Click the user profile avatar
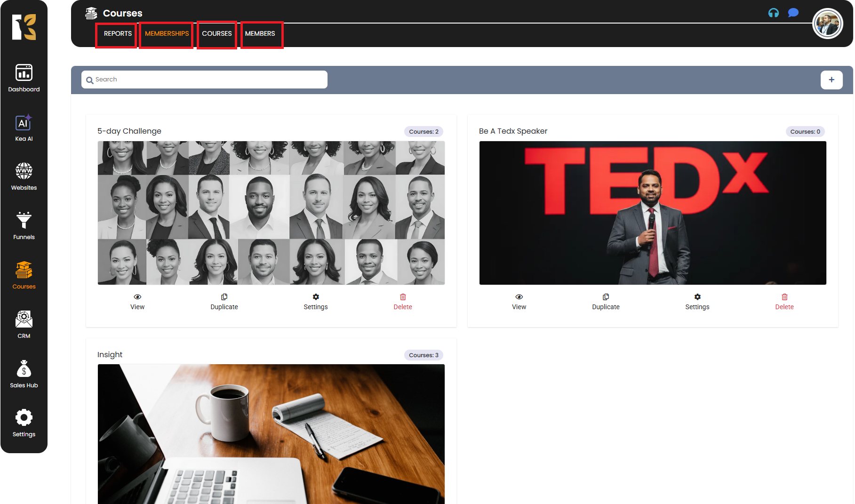 click(x=827, y=24)
